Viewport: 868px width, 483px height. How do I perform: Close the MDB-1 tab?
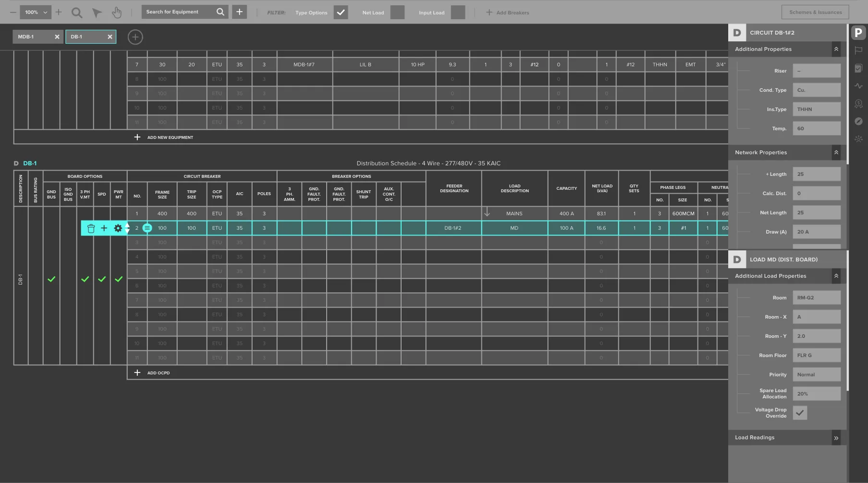[57, 37]
